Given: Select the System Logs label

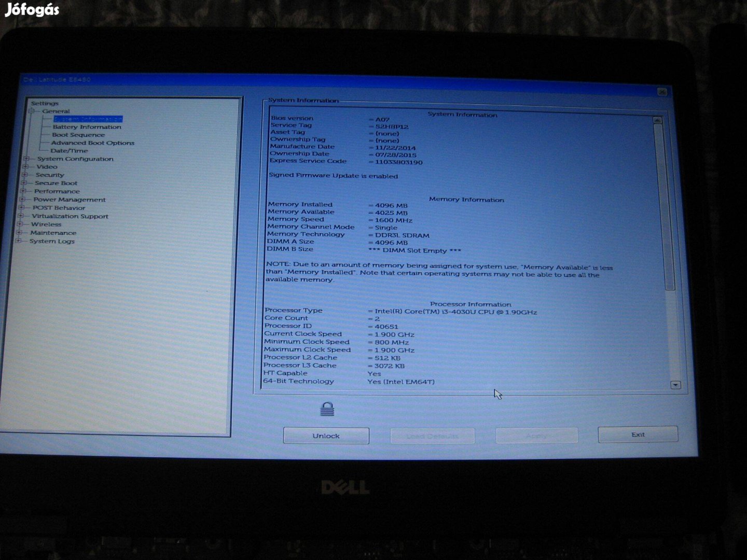Looking at the screenshot, I should click(52, 241).
